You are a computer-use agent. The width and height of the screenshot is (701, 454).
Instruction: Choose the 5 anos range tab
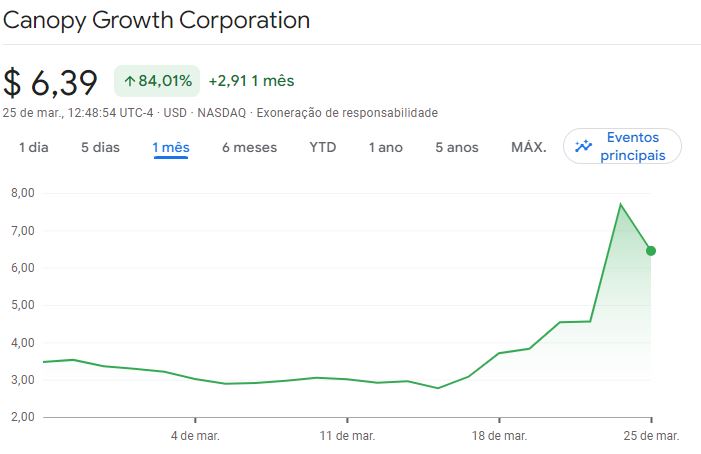[x=457, y=147]
